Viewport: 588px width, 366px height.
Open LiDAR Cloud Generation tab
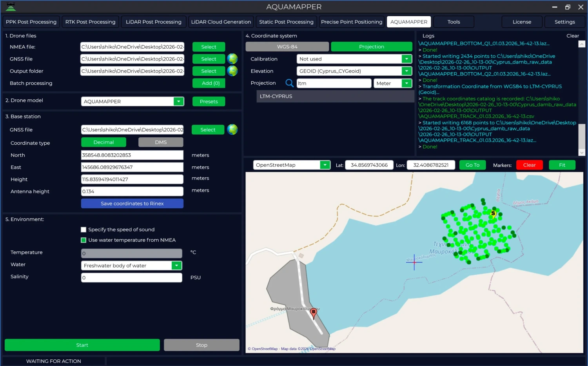221,22
